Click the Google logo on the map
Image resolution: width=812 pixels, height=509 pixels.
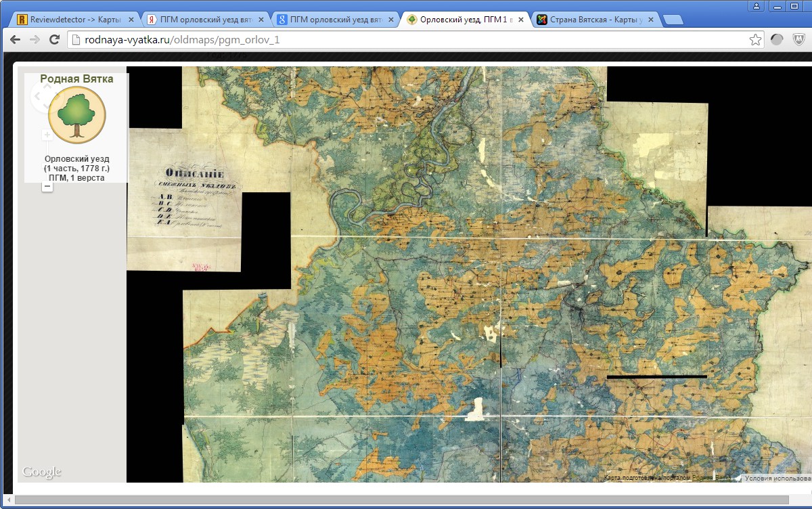(42, 472)
